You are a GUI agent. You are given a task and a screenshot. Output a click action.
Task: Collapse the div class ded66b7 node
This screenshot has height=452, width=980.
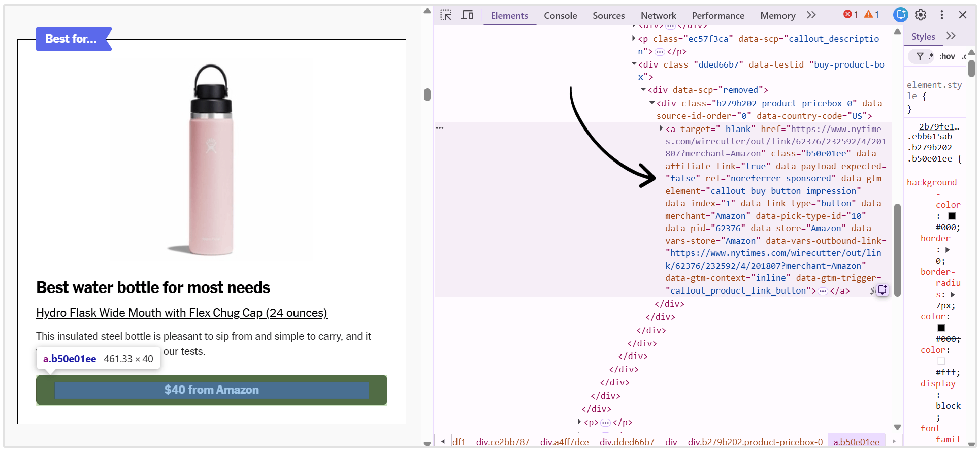(634, 64)
